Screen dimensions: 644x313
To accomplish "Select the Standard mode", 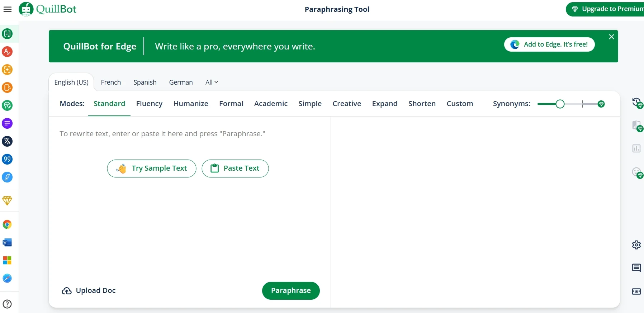I will [109, 104].
